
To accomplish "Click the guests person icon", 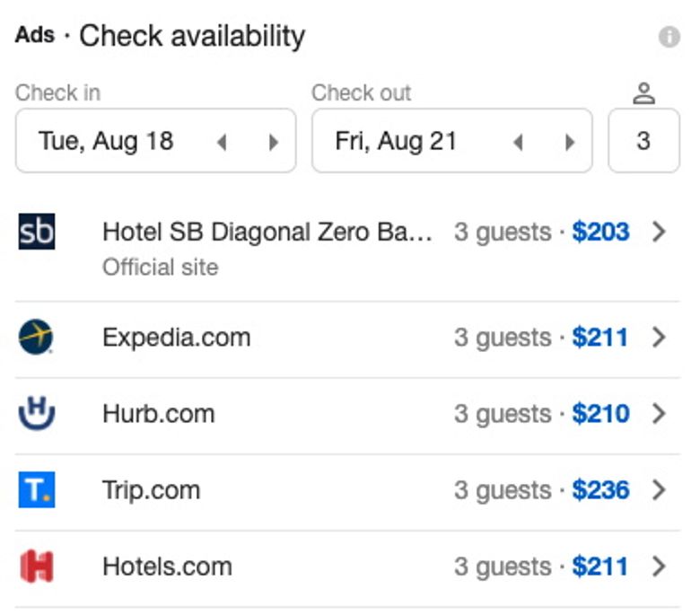I will tap(643, 93).
